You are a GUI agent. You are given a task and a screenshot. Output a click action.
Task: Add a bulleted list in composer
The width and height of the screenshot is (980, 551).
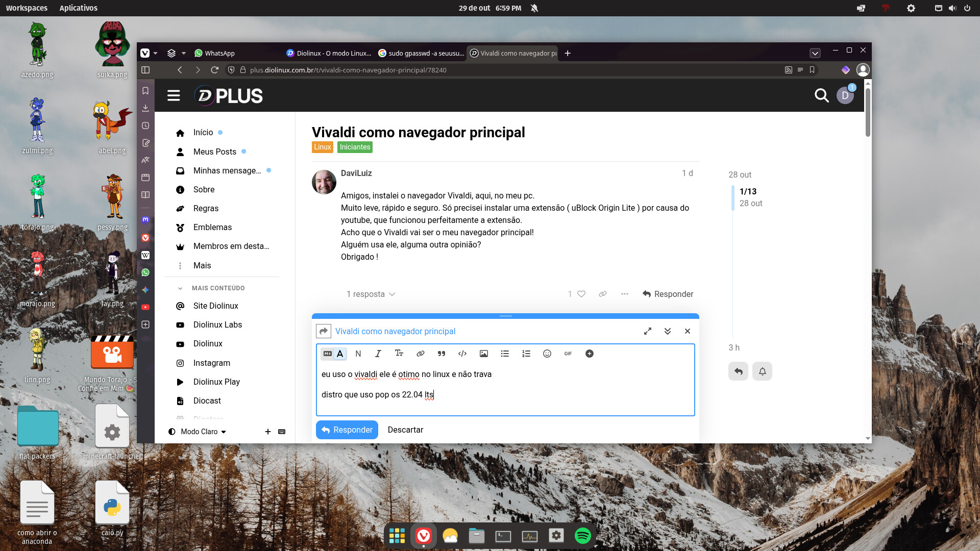505,354
